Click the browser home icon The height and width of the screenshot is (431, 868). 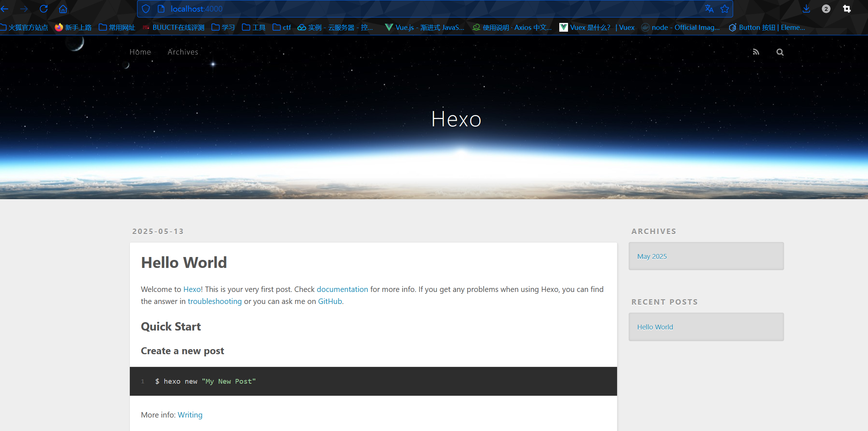point(63,9)
